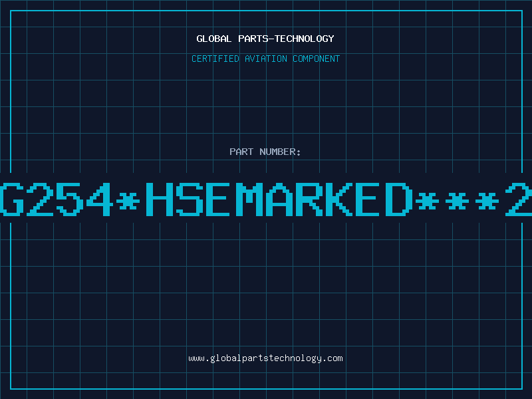Click the letter K in MARKED

[338, 199]
